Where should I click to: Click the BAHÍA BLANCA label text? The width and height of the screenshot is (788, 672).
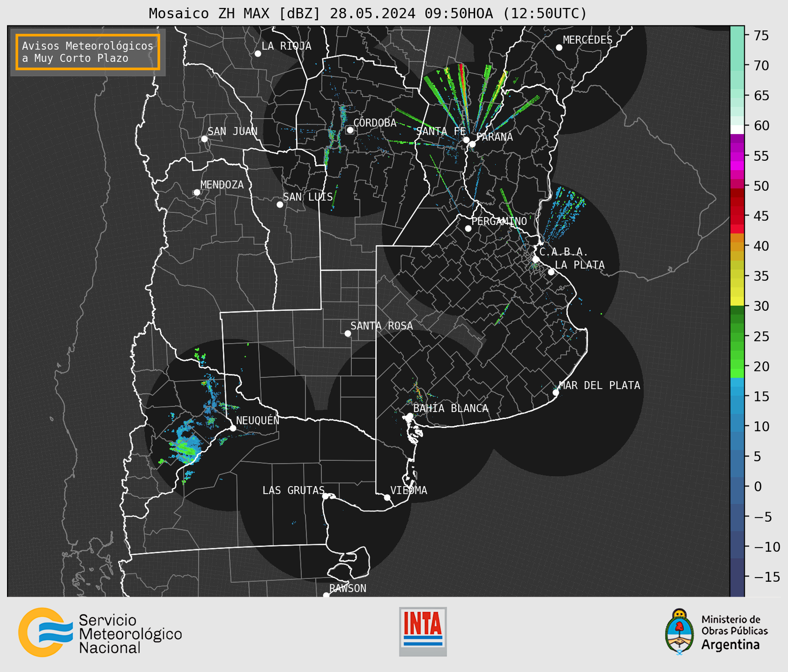[x=451, y=408]
